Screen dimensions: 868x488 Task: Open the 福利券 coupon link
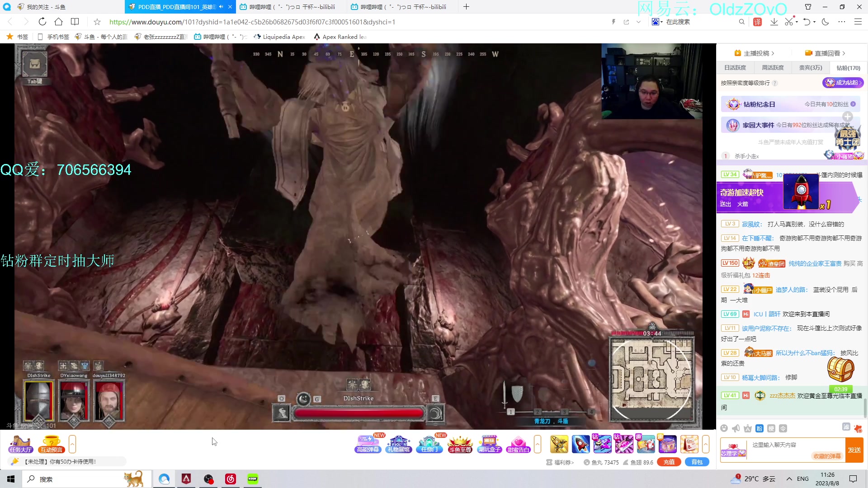(560, 462)
